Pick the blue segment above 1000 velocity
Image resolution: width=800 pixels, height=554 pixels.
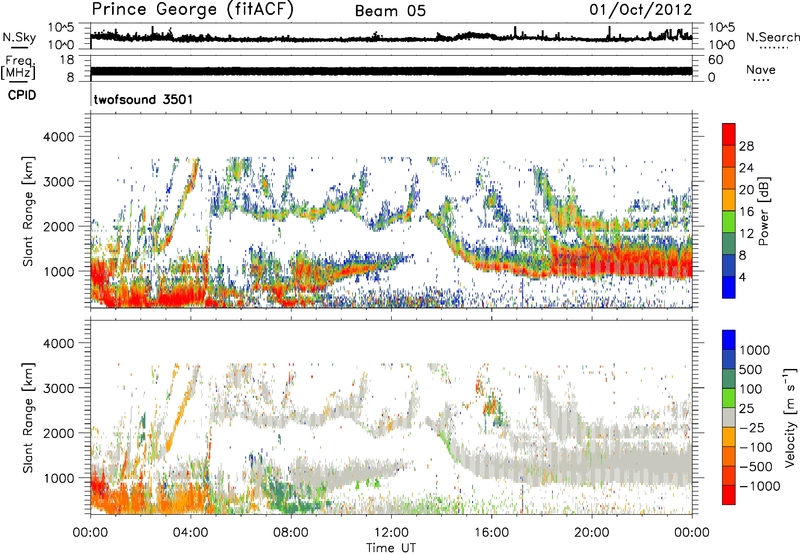tap(729, 340)
